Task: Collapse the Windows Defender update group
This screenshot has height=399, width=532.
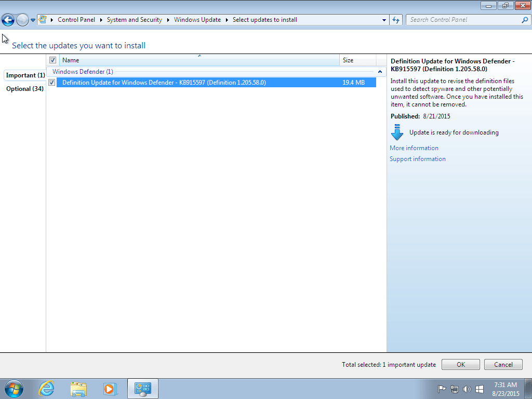Action: (x=379, y=71)
